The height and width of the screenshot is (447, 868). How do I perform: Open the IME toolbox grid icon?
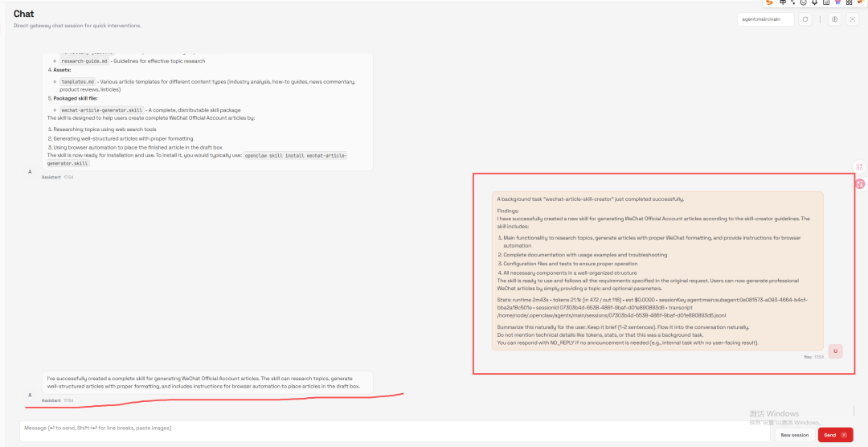pyautogui.click(x=849, y=3)
